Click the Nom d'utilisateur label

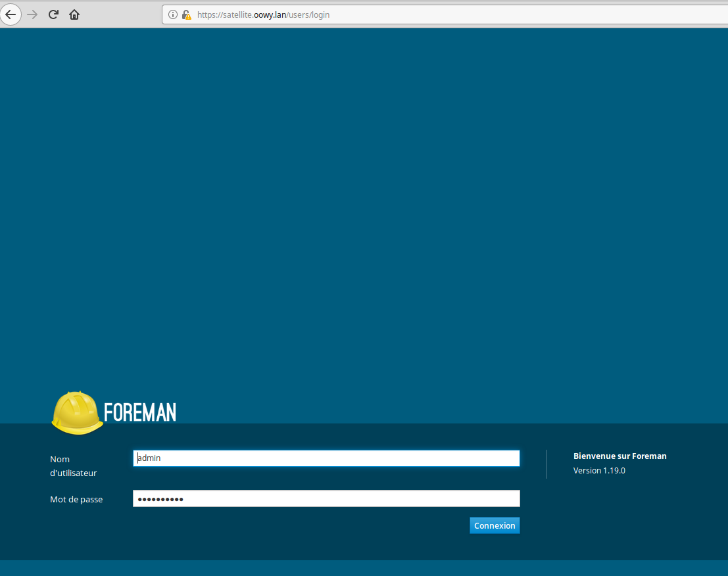point(73,466)
